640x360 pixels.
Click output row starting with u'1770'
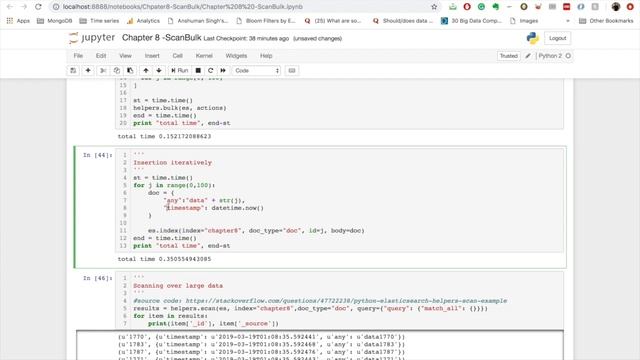click(x=261, y=337)
